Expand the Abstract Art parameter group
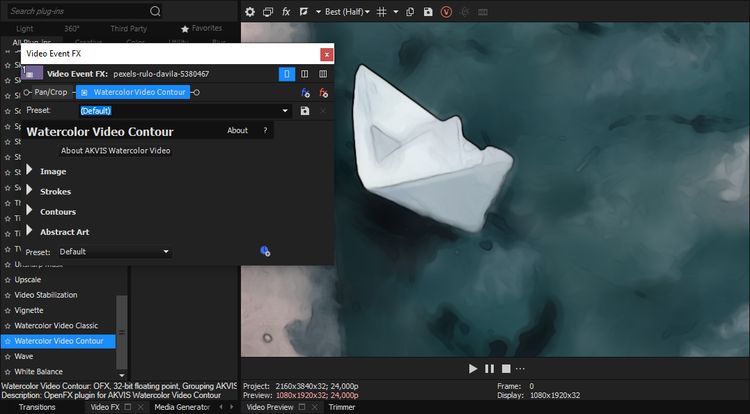This screenshot has width=750, height=414. (29, 230)
